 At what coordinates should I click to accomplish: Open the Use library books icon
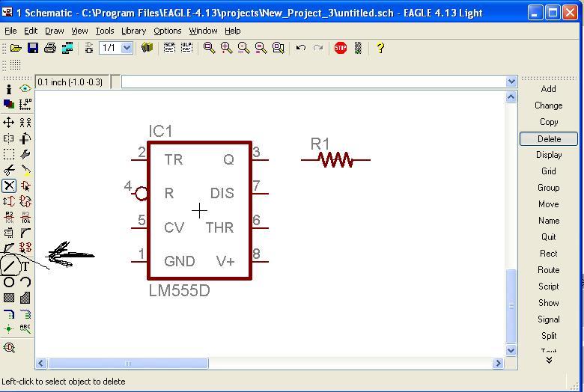coord(147,48)
